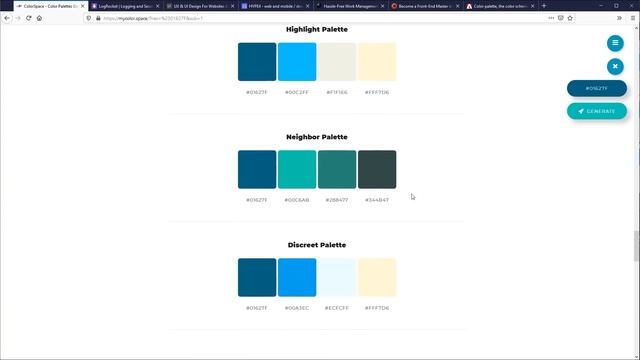Viewport: 640px width, 360px height.
Task: Select the muted green-teal Neighbor Palette swatch
Action: coord(337,169)
